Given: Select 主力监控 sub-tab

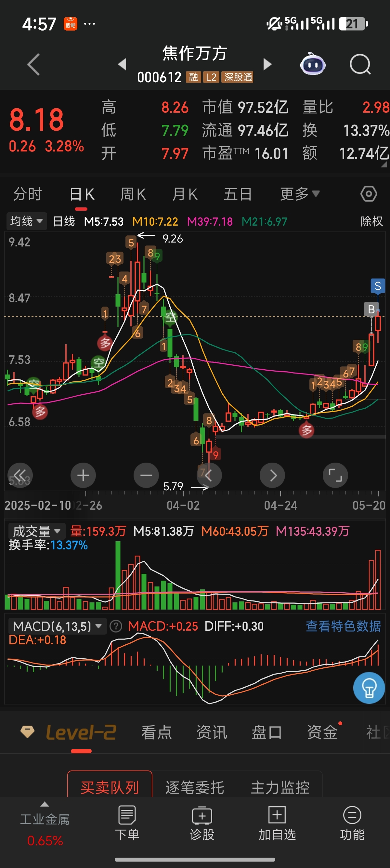Looking at the screenshot, I should tap(280, 787).
